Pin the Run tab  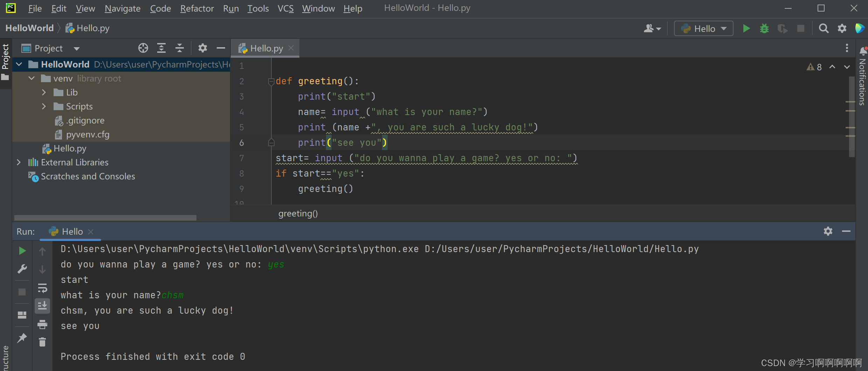tap(22, 338)
